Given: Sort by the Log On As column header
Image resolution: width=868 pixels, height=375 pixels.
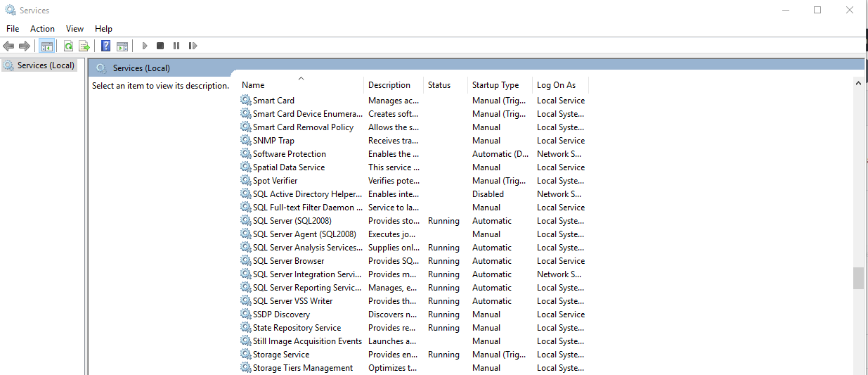Looking at the screenshot, I should tap(560, 85).
